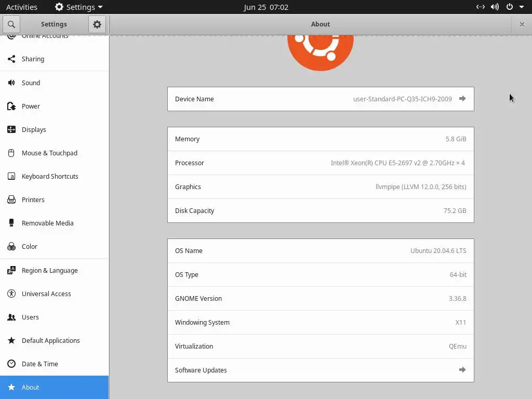Click the Sharing icon in sidebar
The height and width of the screenshot is (399, 532).
coord(11,59)
